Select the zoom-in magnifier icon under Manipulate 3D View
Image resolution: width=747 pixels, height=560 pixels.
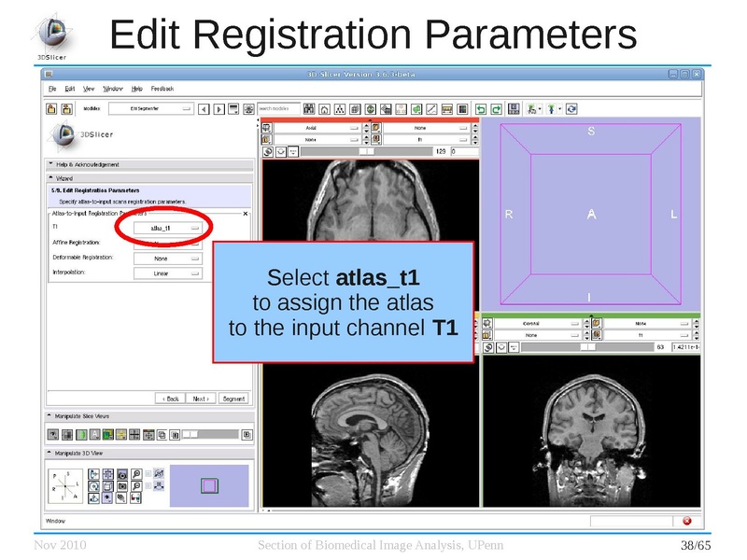click(136, 474)
